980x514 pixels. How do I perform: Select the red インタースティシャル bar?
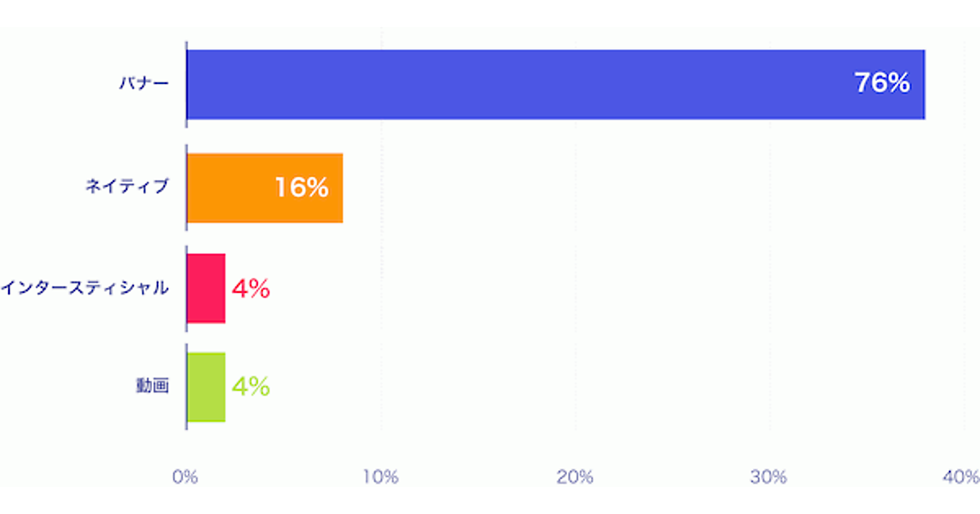(x=207, y=288)
